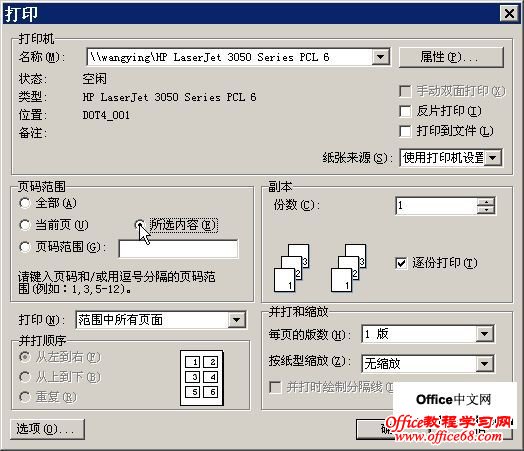Screen dimensions: 524x451
Task: Open the printer name dropdown list
Action: click(x=381, y=57)
